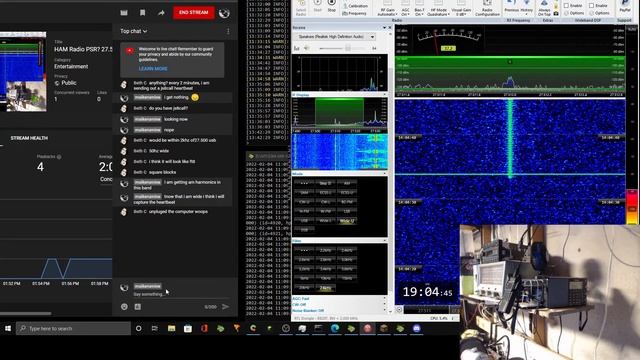This screenshot has width=640, height=360.
Task: Switch to the STREAM HEALTH tab
Action: coord(29,138)
